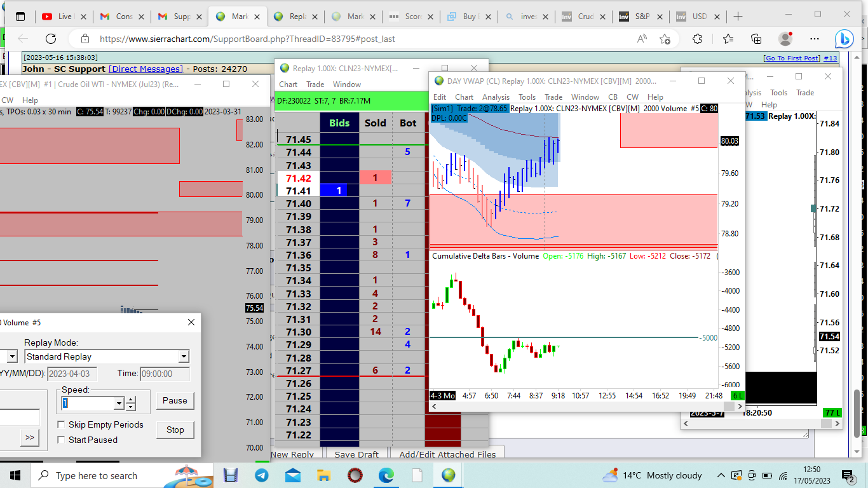
Task: Click the DAY VWAP chart window globe icon
Action: click(439, 81)
